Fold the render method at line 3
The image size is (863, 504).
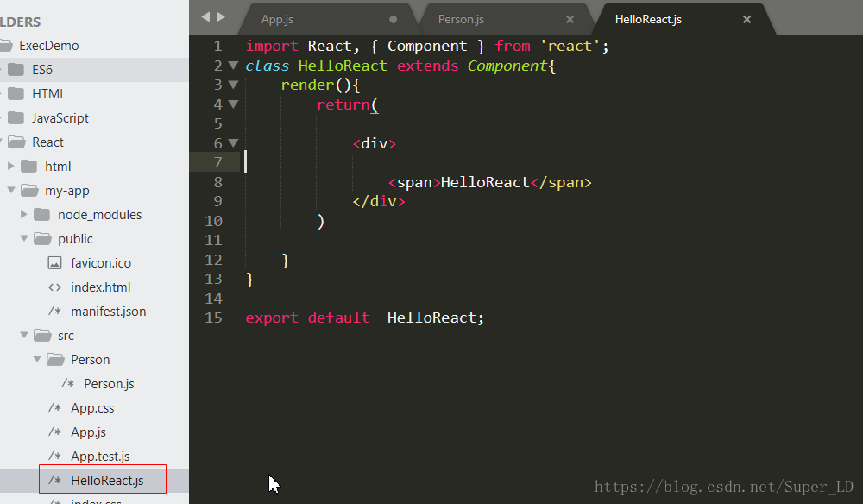click(x=233, y=85)
